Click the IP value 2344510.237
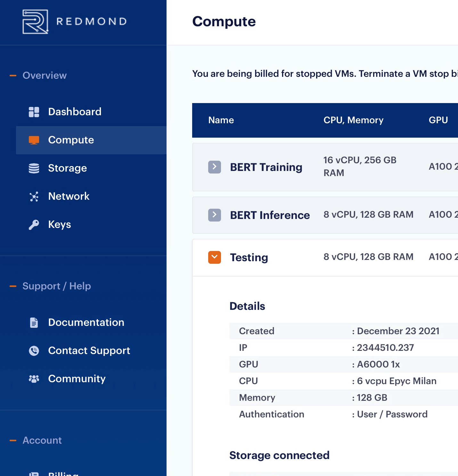 coord(385,348)
